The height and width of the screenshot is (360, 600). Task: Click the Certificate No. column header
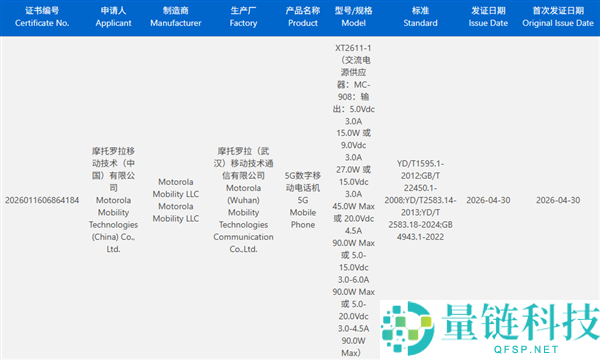point(42,17)
